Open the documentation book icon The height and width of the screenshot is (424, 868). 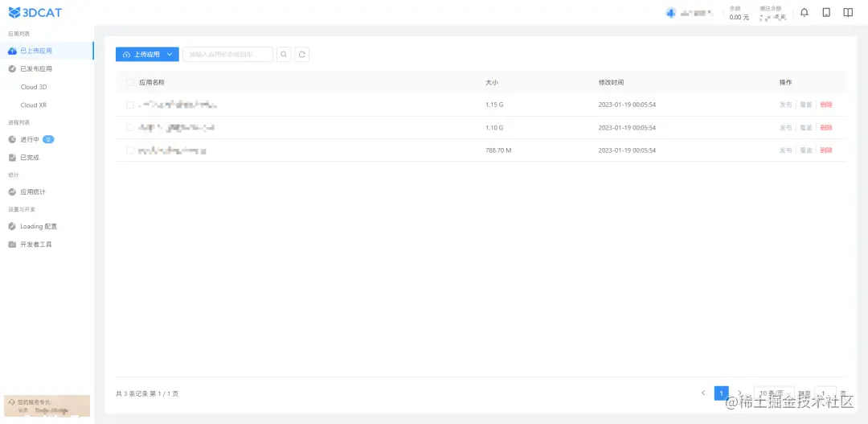[x=848, y=13]
